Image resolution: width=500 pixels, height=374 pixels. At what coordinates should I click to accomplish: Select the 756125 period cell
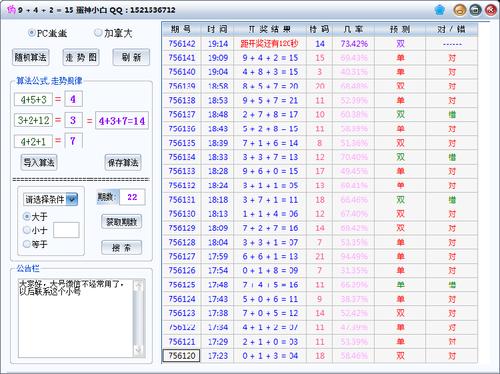point(182,285)
